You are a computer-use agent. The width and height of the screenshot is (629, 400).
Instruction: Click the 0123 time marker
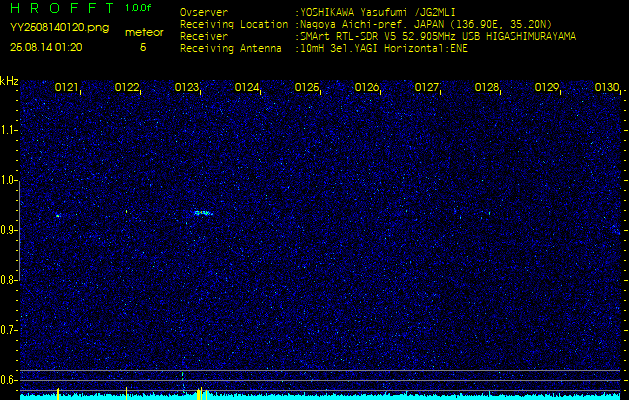click(x=187, y=87)
